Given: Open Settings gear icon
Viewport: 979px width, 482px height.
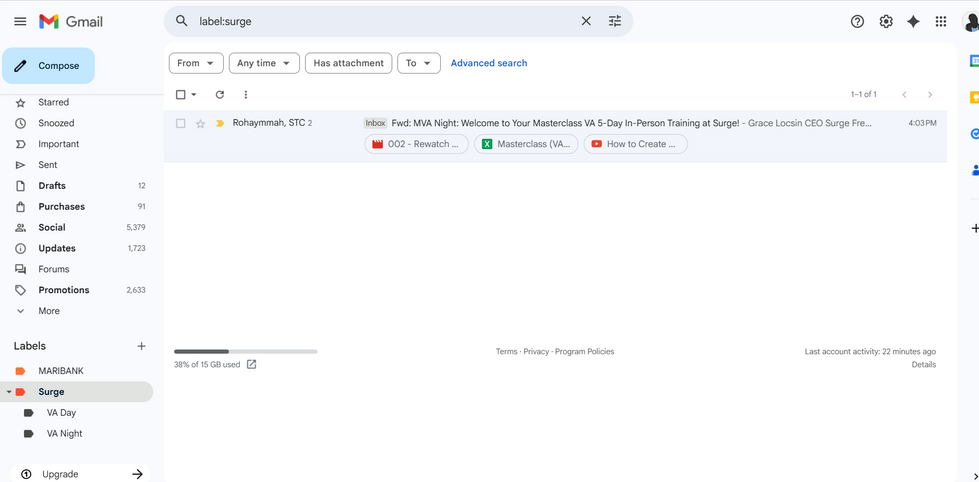Looking at the screenshot, I should pos(886,21).
